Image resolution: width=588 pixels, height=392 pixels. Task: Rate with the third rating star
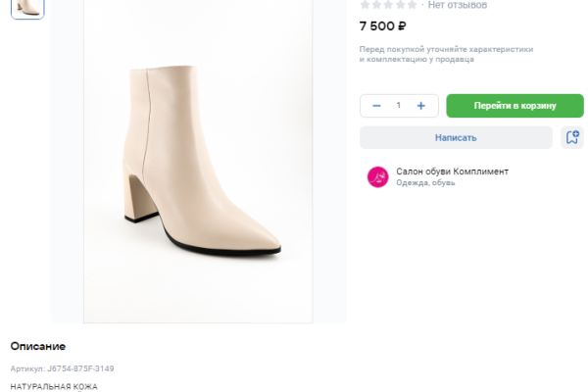389,5
